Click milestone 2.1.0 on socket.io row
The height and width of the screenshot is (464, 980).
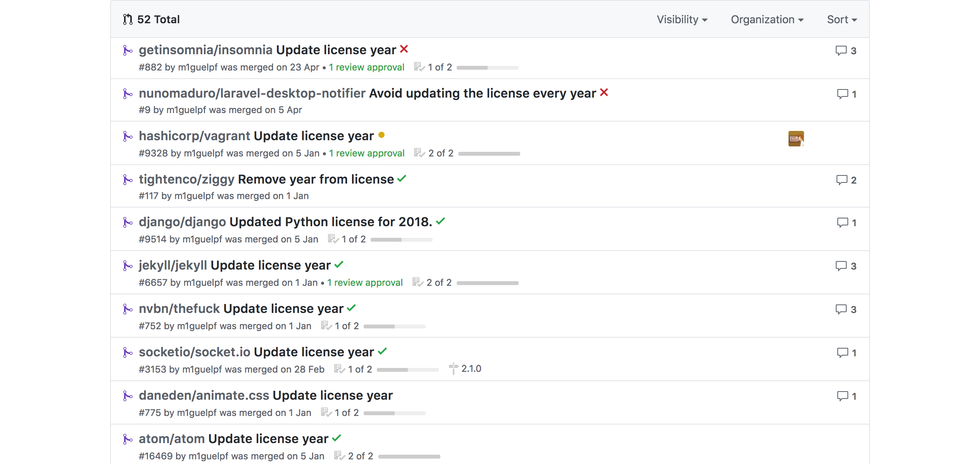coord(465,369)
